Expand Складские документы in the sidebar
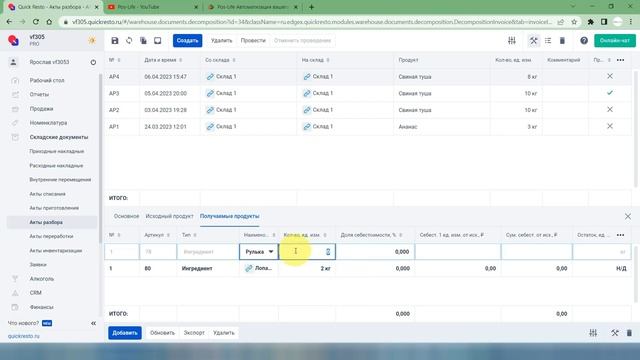The width and height of the screenshot is (640, 360). pyautogui.click(x=59, y=137)
